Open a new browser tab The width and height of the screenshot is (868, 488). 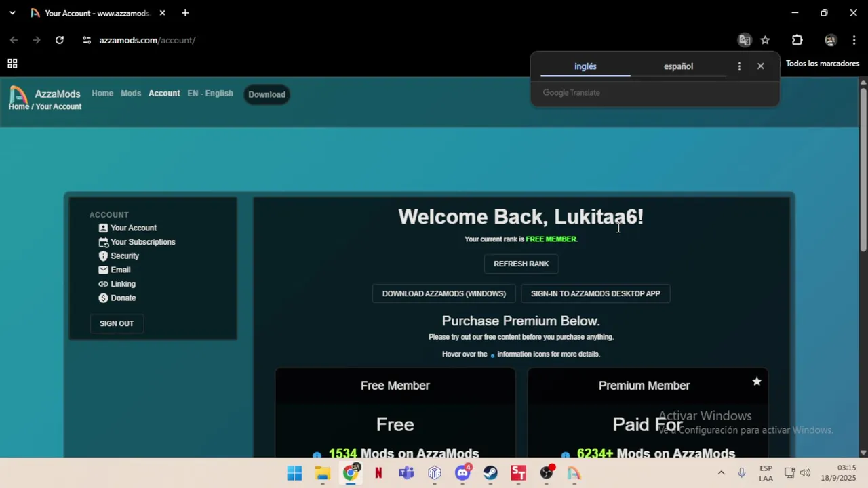coord(185,13)
